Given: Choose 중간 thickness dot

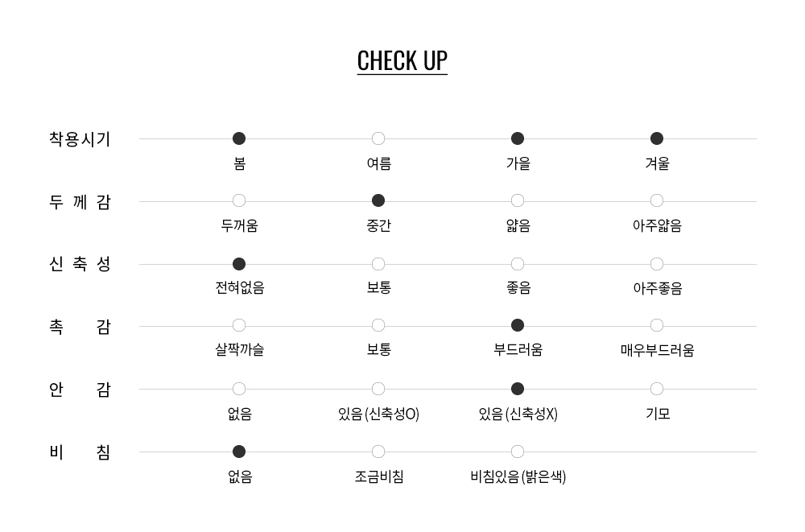Looking at the screenshot, I should pos(378,200).
